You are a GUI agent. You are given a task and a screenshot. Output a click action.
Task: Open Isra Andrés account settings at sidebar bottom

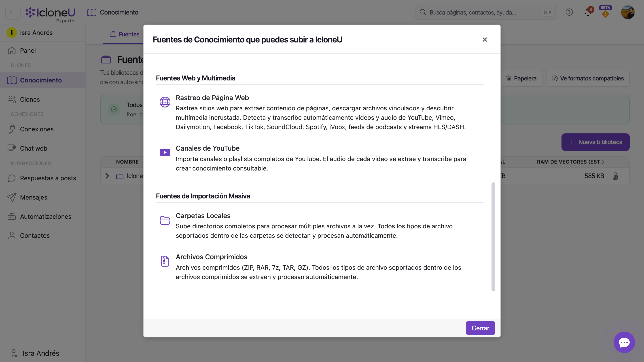[43, 353]
